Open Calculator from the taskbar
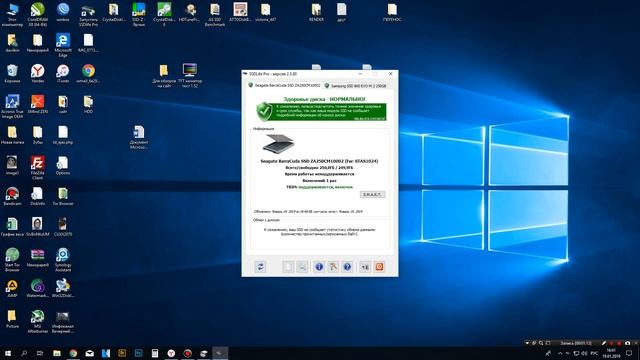 click(x=155, y=353)
